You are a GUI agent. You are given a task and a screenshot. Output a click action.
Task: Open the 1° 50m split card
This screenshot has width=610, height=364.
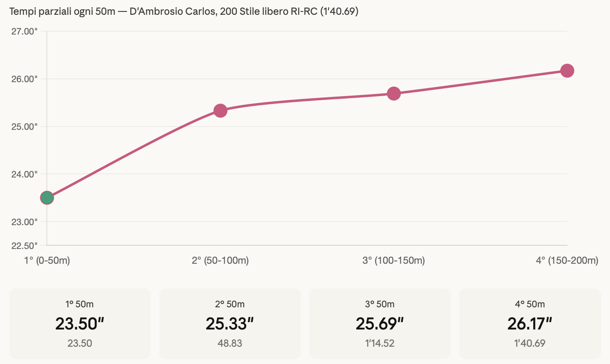click(x=80, y=323)
